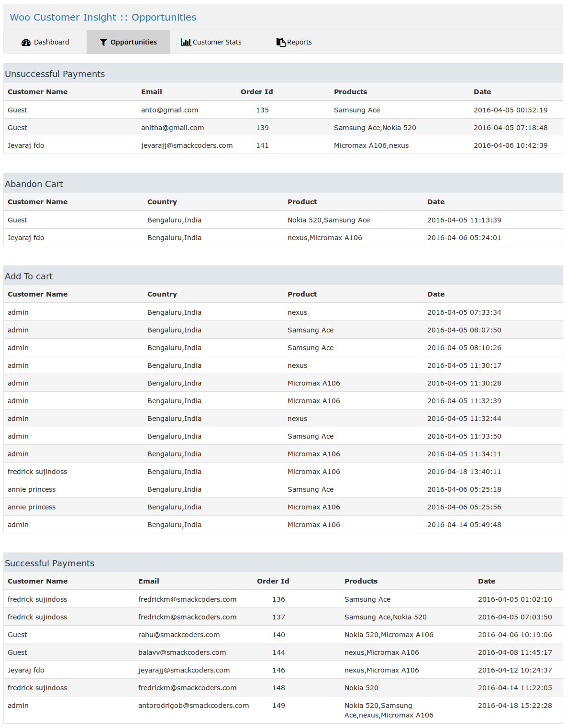
Task: Click order id 146
Action: tap(278, 670)
